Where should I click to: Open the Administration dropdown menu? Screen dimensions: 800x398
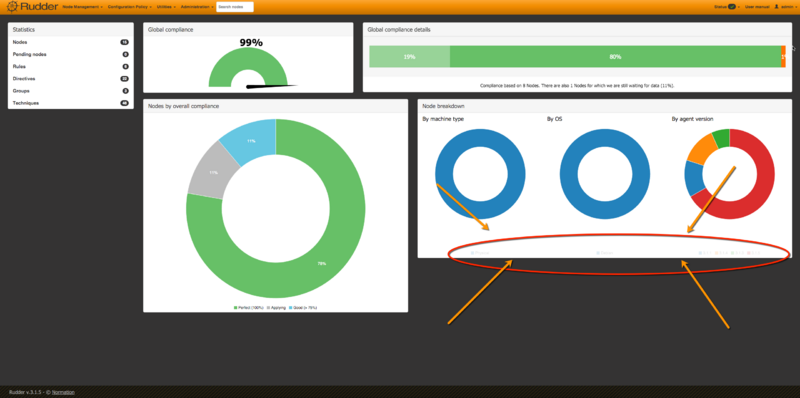[197, 7]
